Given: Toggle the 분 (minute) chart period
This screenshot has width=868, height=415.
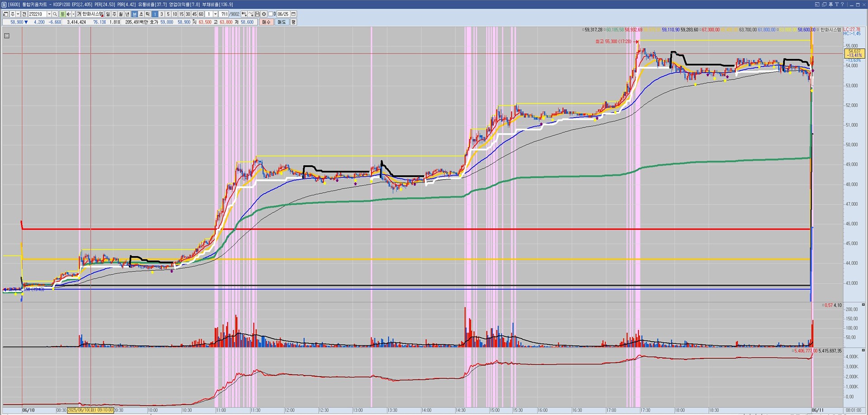Looking at the screenshot, I should (135, 14).
